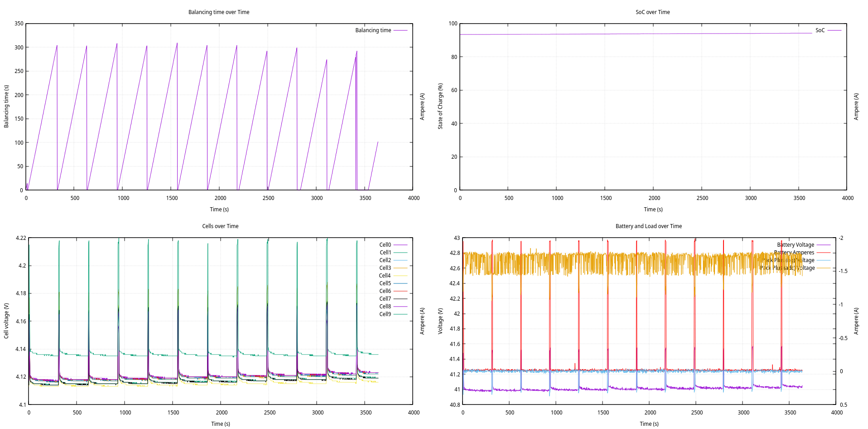Click 'Time (s)' under the SoC chart
The height and width of the screenshot is (429, 868).
pyautogui.click(x=653, y=210)
